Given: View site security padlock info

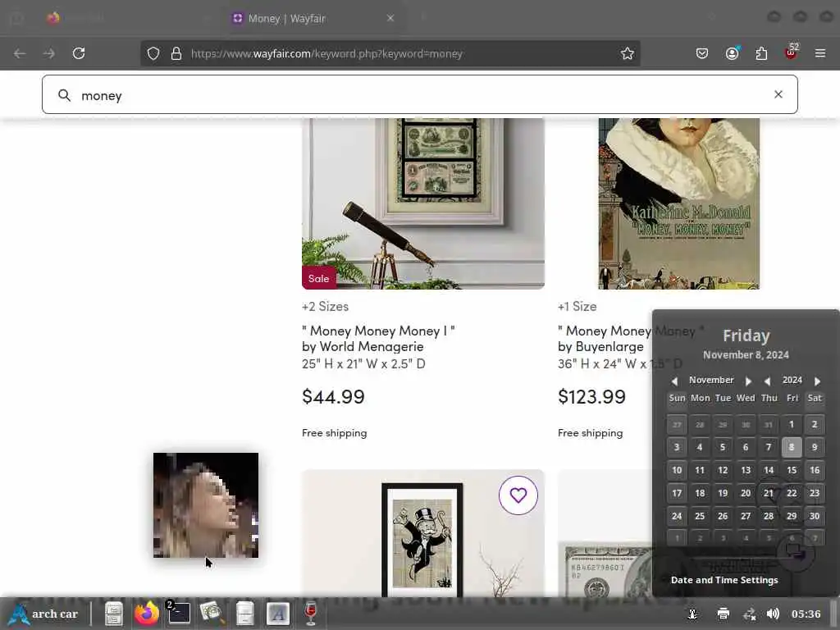Looking at the screenshot, I should [x=176, y=53].
